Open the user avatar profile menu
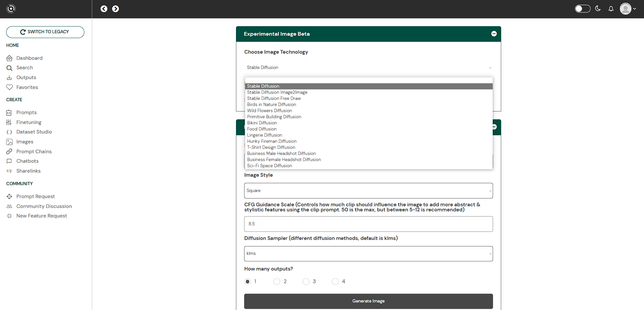 pos(627,9)
